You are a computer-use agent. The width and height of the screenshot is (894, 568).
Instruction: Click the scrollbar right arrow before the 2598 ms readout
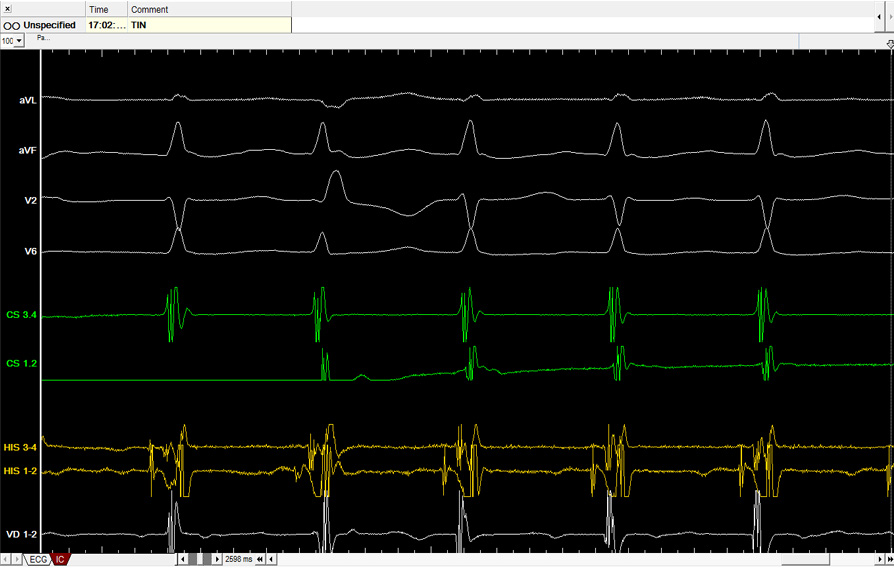(219, 559)
